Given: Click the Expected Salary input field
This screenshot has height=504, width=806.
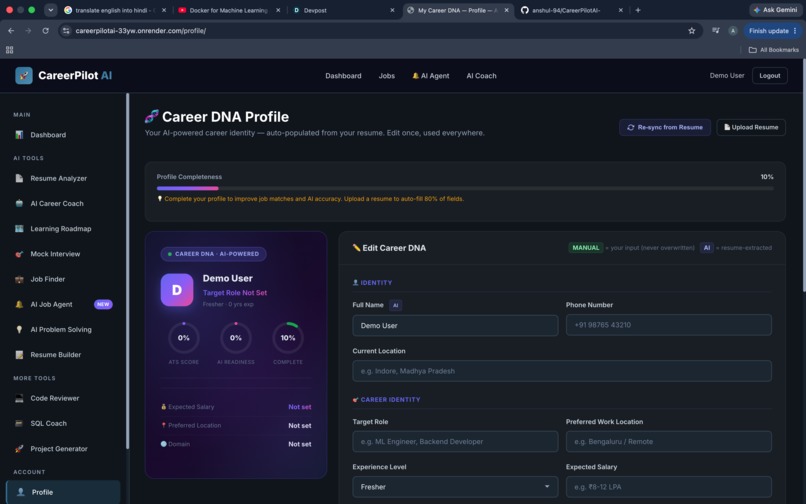Looking at the screenshot, I should pyautogui.click(x=668, y=487).
